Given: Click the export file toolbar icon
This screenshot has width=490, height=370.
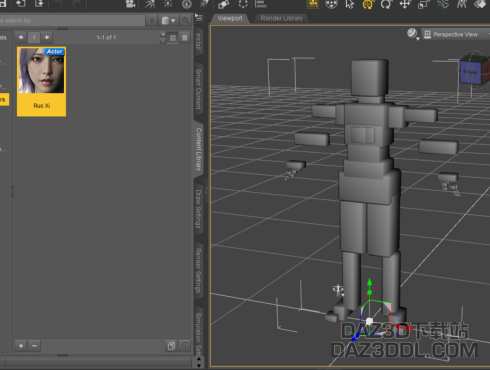Looking at the screenshot, I should point(39,4).
